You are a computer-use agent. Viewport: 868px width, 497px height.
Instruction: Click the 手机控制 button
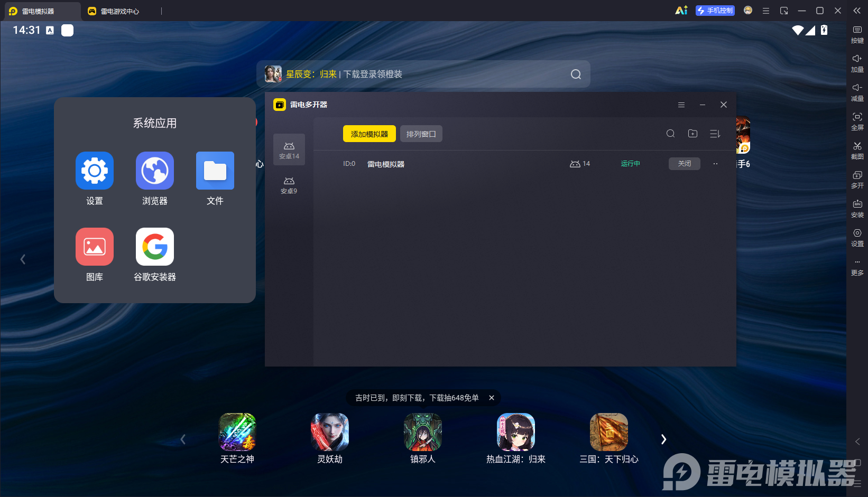715,11
